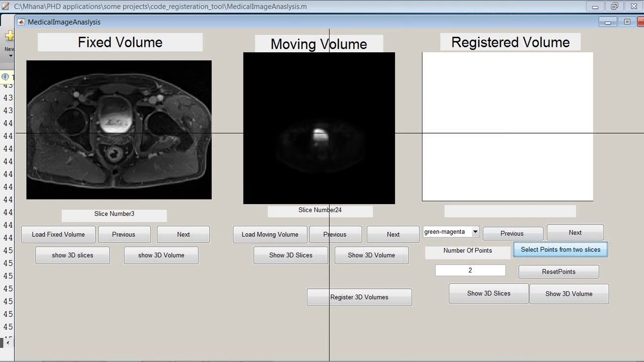Click the Moving Volume heading
Screen dimensions: 644x362
pos(319,44)
